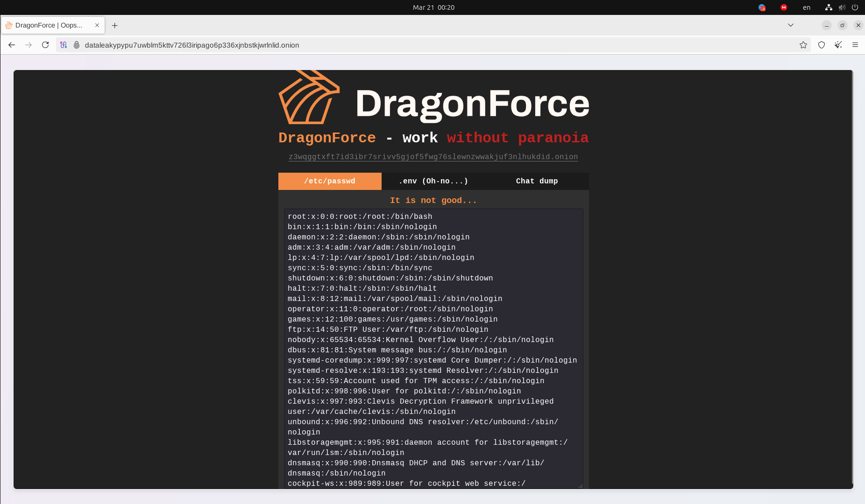Select the DragonForce | Oops... tab
865x504 pixels.
pos(53,25)
